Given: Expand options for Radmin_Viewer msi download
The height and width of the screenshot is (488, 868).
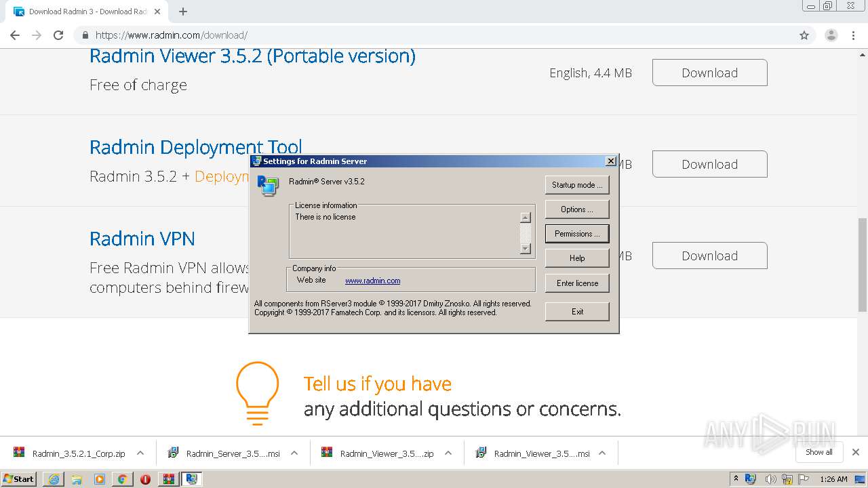Looking at the screenshot, I should pyautogui.click(x=602, y=453).
